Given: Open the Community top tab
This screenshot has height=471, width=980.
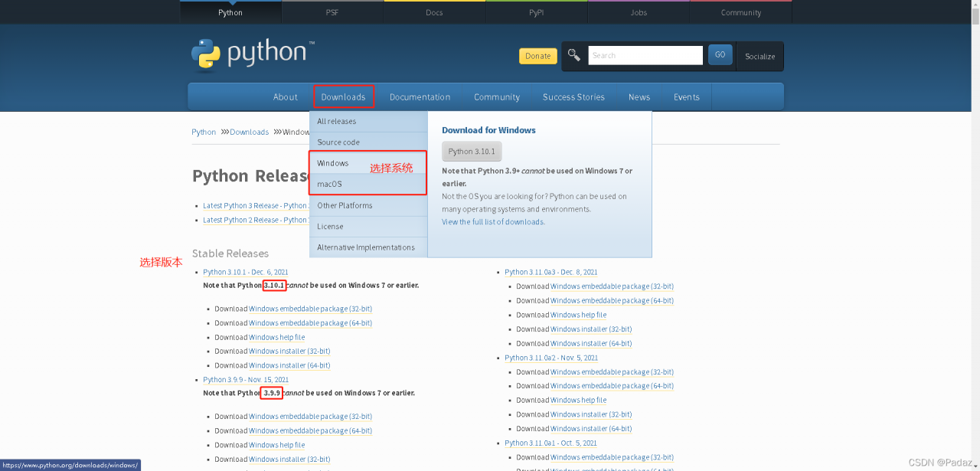Looking at the screenshot, I should pyautogui.click(x=740, y=12).
